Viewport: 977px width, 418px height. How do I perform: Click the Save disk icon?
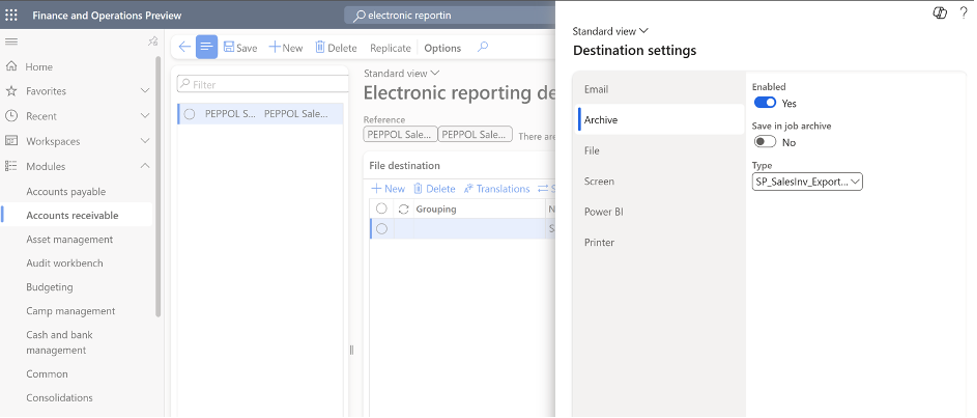pyautogui.click(x=229, y=47)
